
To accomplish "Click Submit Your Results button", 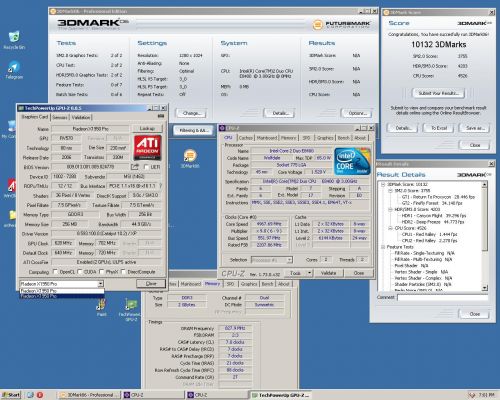I will coord(439,93).
